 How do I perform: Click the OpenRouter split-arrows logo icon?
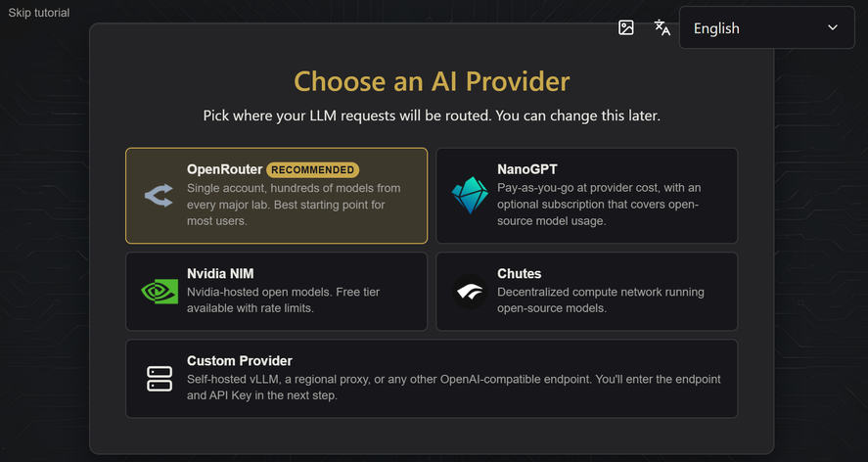pos(159,196)
